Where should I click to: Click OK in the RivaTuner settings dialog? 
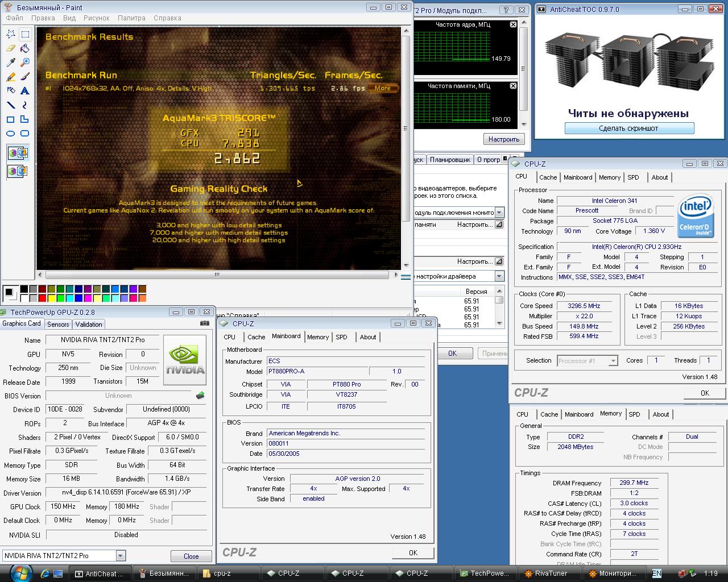452,353
